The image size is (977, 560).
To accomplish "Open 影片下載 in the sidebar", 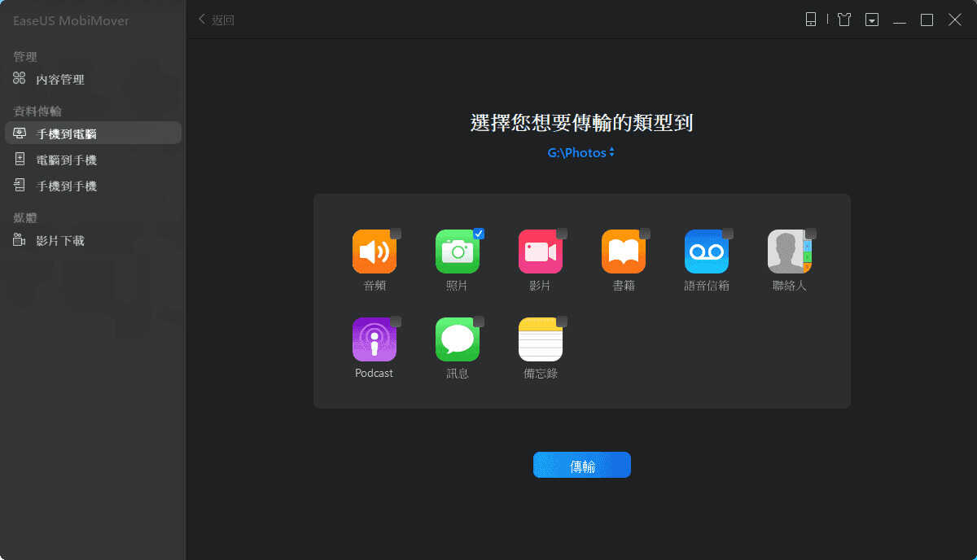I will tap(59, 241).
